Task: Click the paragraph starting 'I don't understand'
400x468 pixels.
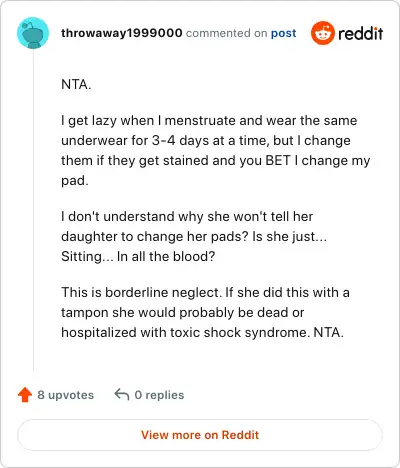Action: click(x=194, y=236)
